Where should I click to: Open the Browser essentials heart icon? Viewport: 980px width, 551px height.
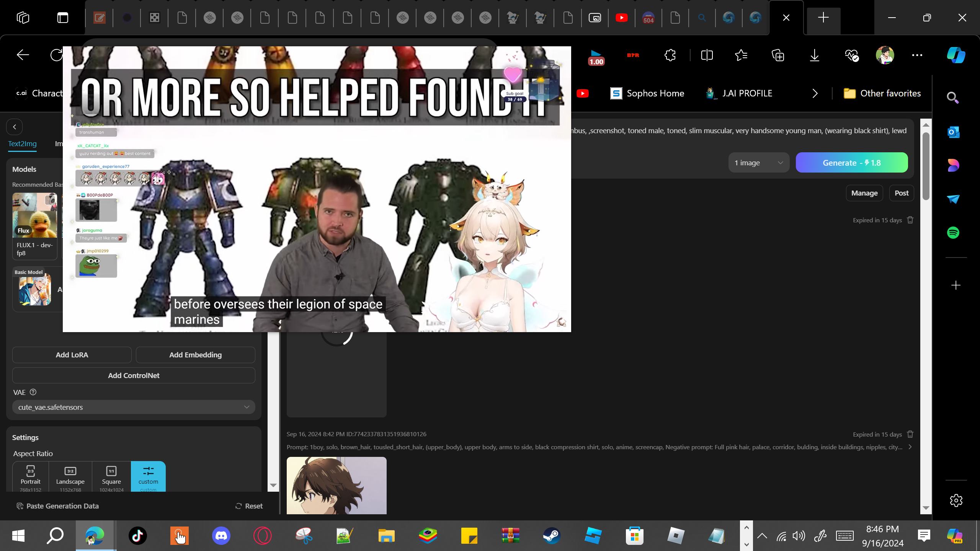click(x=852, y=55)
